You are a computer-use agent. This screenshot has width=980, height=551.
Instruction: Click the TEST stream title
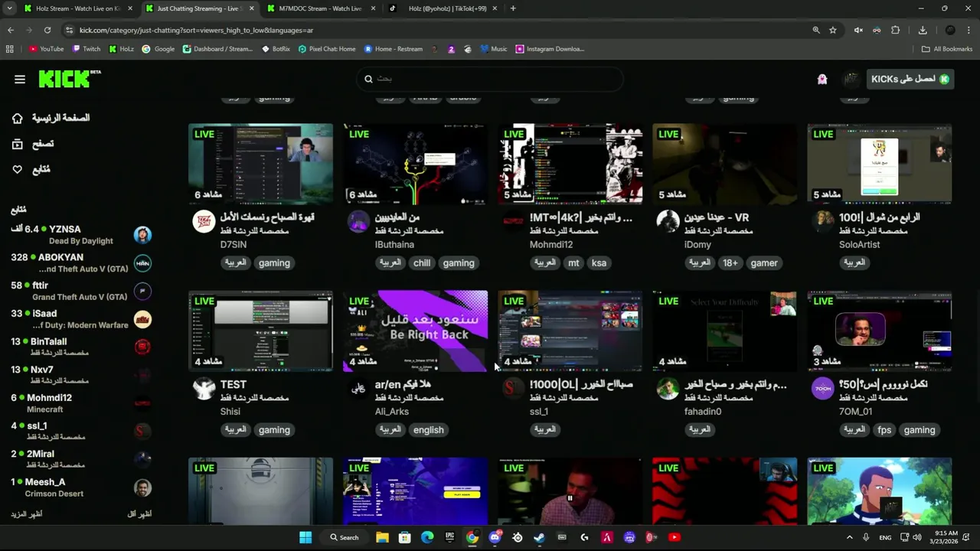(234, 384)
